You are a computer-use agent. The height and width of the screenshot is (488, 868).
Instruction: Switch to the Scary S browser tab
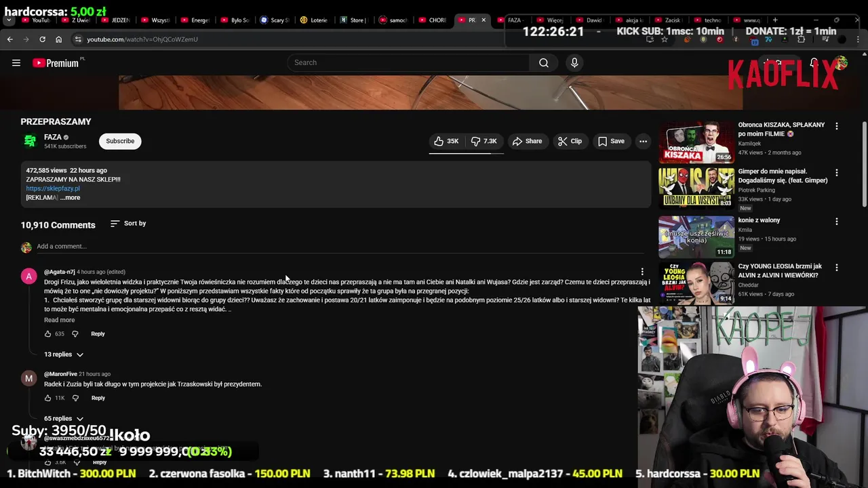click(275, 20)
